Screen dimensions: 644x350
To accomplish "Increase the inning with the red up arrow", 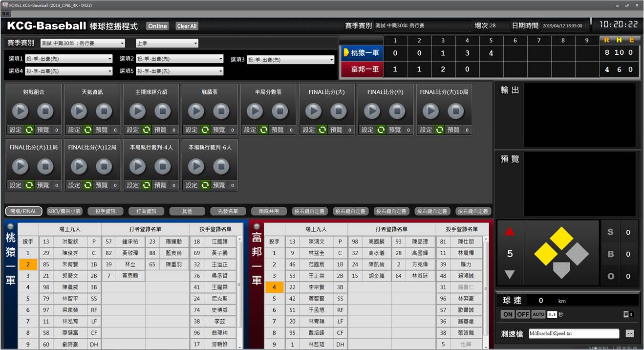I will click(510, 232).
